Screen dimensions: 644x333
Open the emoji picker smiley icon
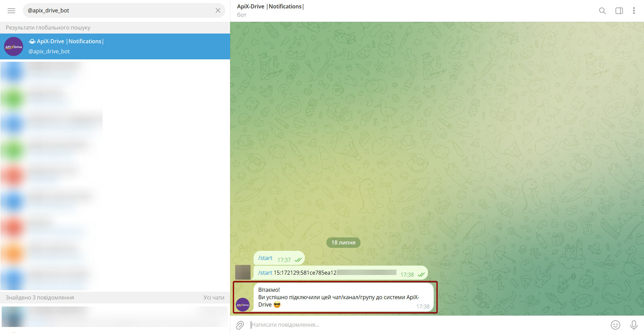[615, 325]
